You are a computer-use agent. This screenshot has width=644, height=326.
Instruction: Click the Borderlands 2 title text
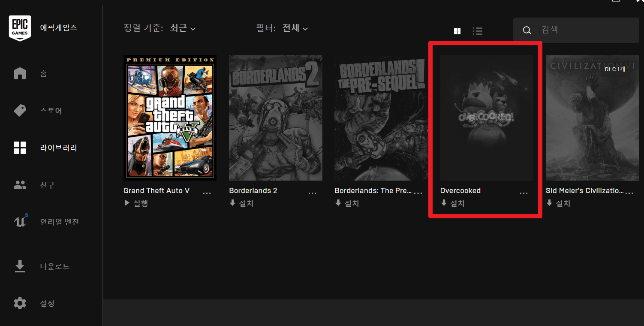point(253,190)
